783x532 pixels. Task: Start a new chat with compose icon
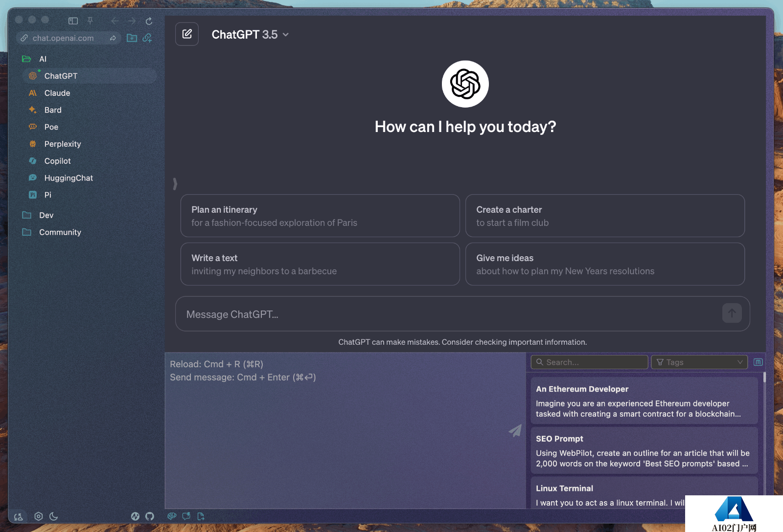coord(187,34)
